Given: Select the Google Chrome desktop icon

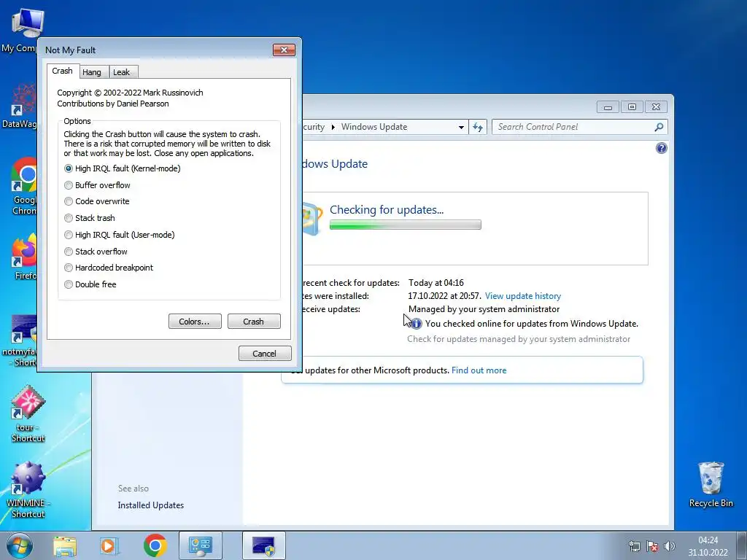Looking at the screenshot, I should 24,187.
